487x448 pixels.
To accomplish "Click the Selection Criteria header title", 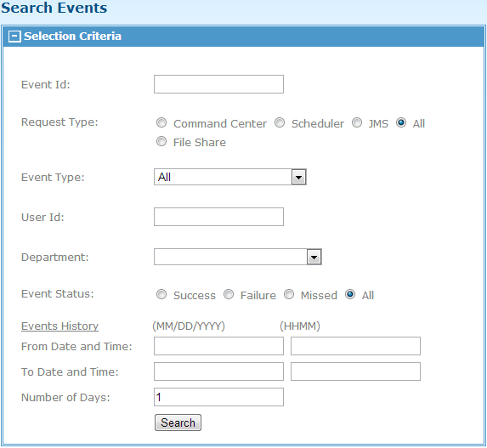I will (73, 37).
